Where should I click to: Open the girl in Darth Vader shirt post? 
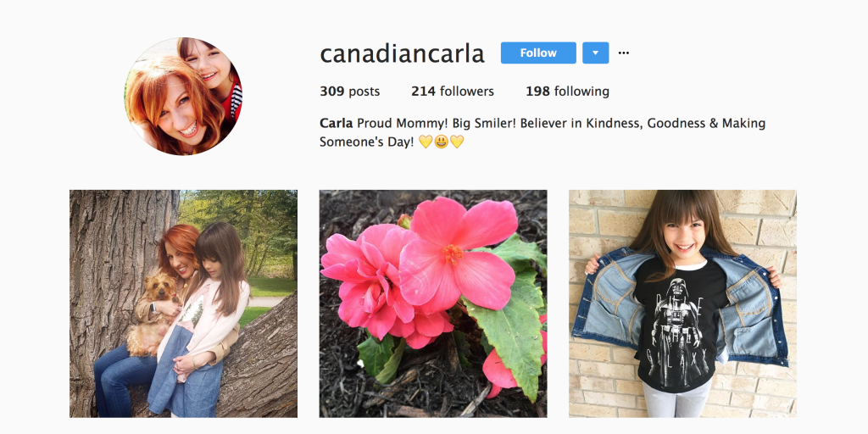682,304
